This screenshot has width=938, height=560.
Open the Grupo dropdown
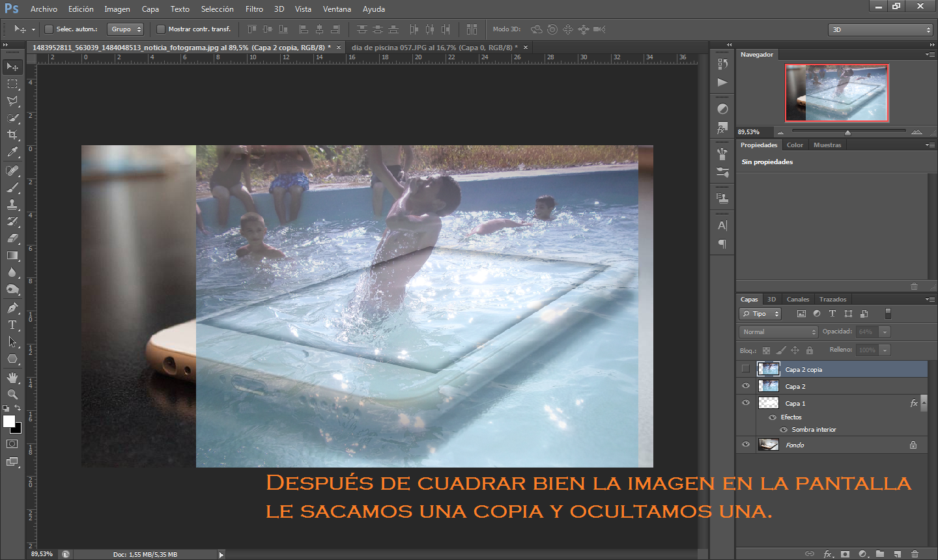click(125, 29)
